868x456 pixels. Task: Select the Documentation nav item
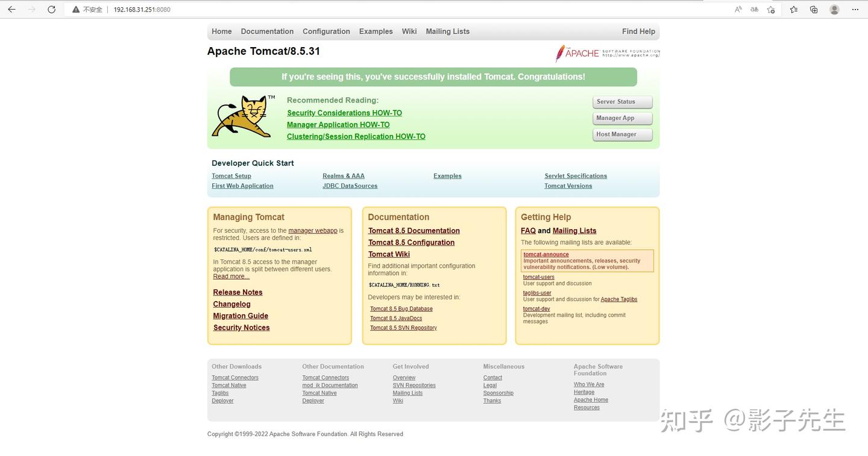tap(267, 31)
